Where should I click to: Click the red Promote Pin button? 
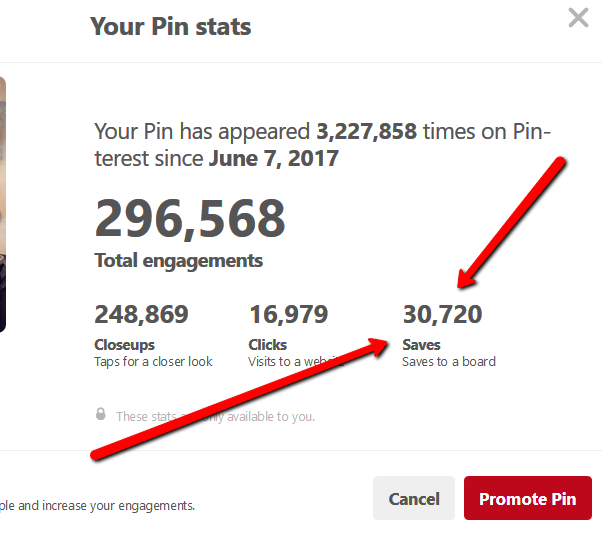pos(527,498)
